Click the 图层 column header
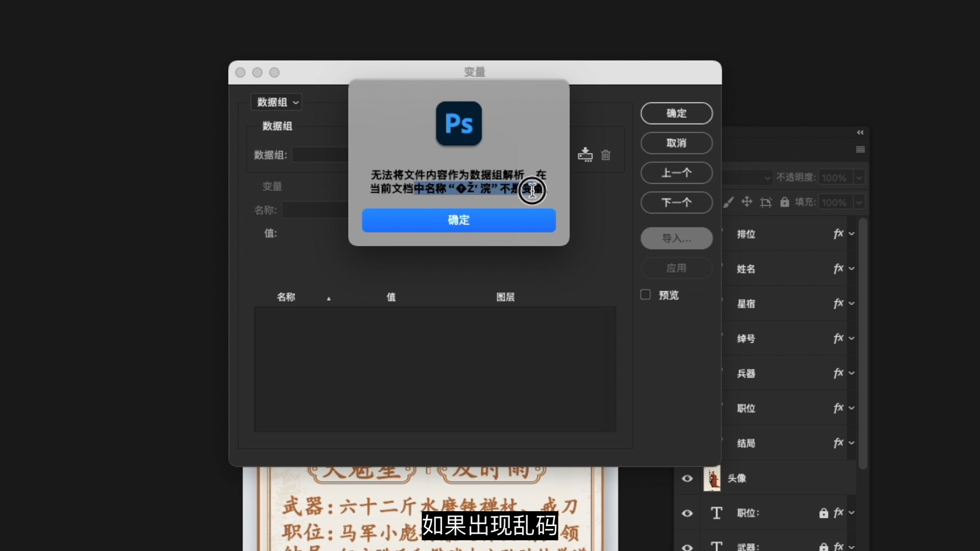980x551 pixels. pyautogui.click(x=505, y=297)
